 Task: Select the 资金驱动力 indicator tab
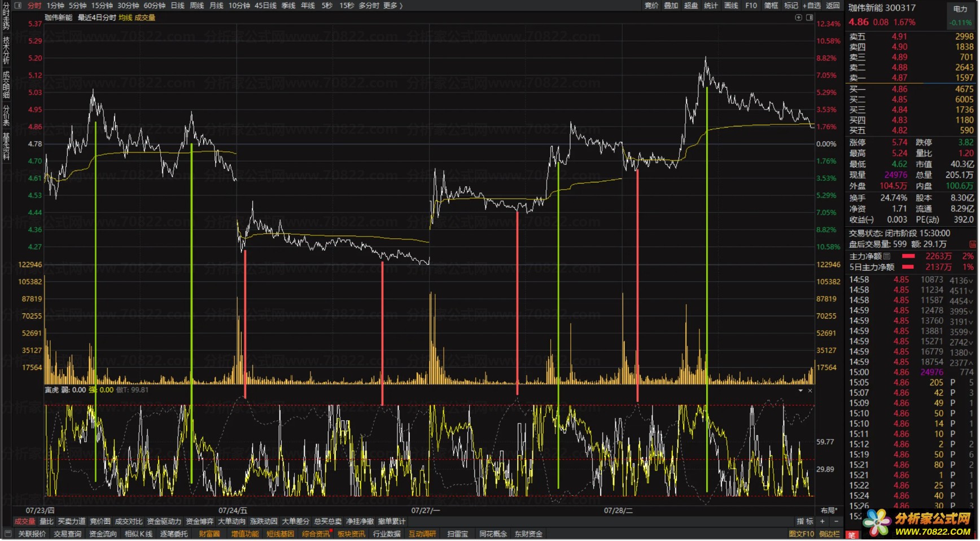coord(164,521)
